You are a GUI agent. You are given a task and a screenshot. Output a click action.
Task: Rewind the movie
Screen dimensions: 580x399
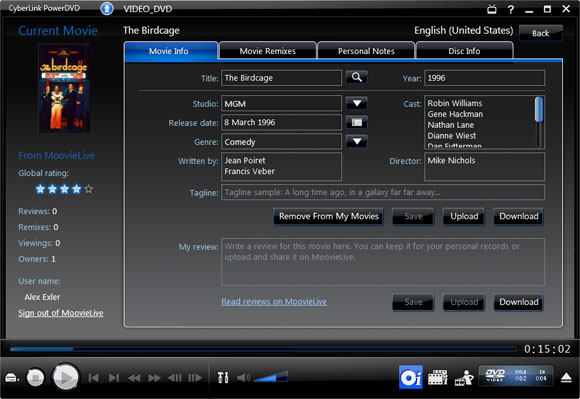[x=134, y=378]
